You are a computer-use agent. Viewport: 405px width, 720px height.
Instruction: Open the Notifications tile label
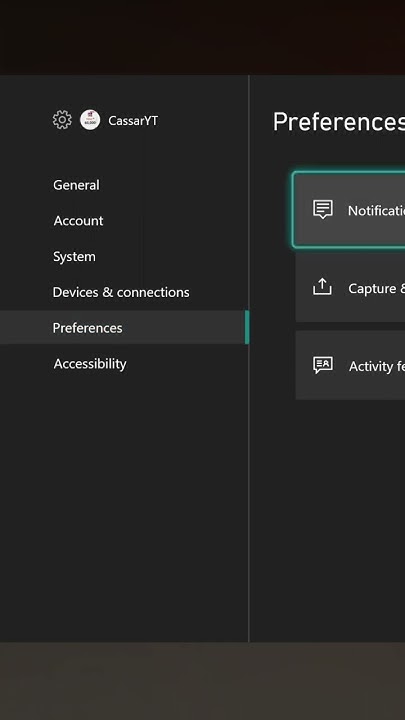click(x=376, y=211)
